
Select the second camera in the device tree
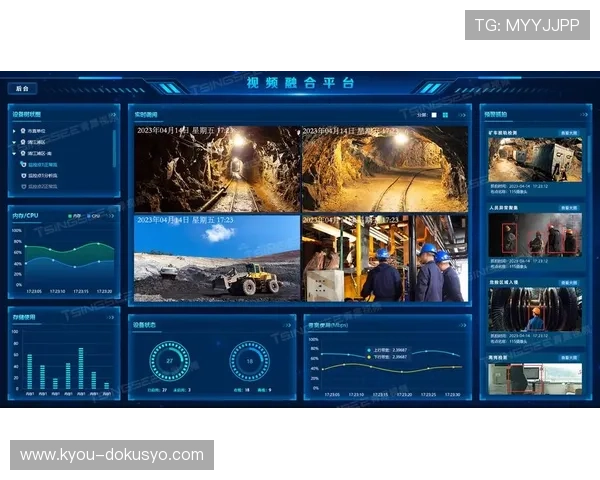point(40,175)
